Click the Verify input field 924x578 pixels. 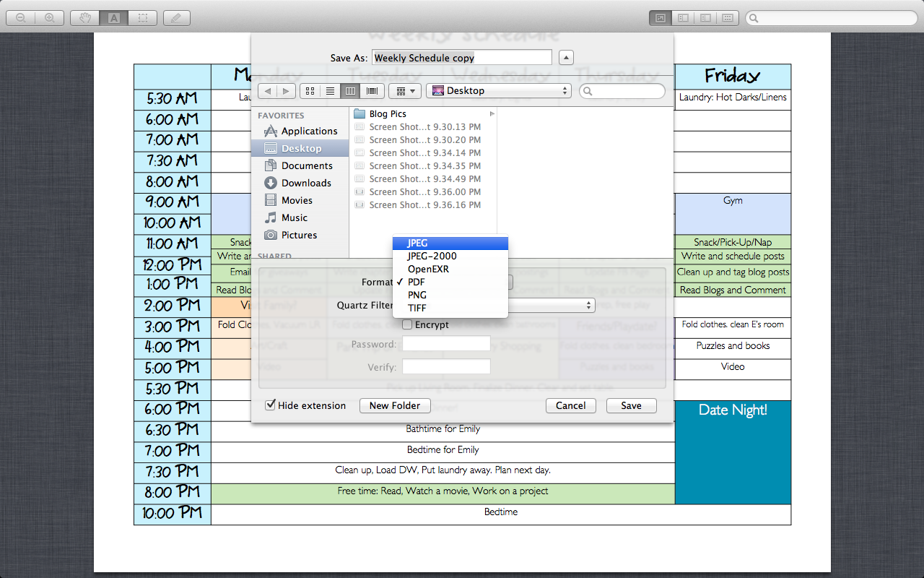(446, 367)
